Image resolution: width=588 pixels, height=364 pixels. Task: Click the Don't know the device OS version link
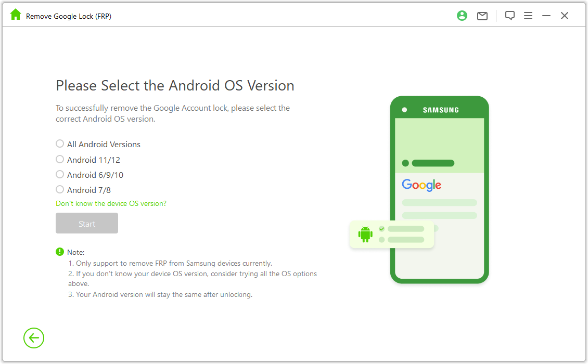(111, 203)
